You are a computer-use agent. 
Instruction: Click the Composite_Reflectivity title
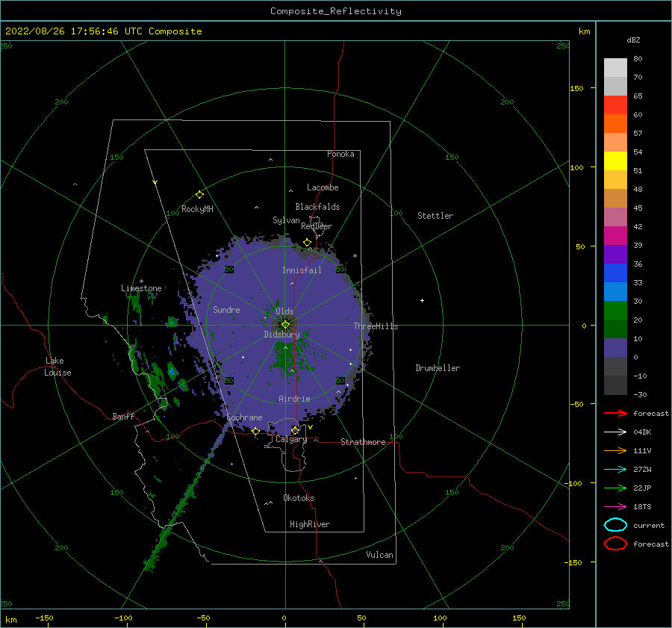336,11
